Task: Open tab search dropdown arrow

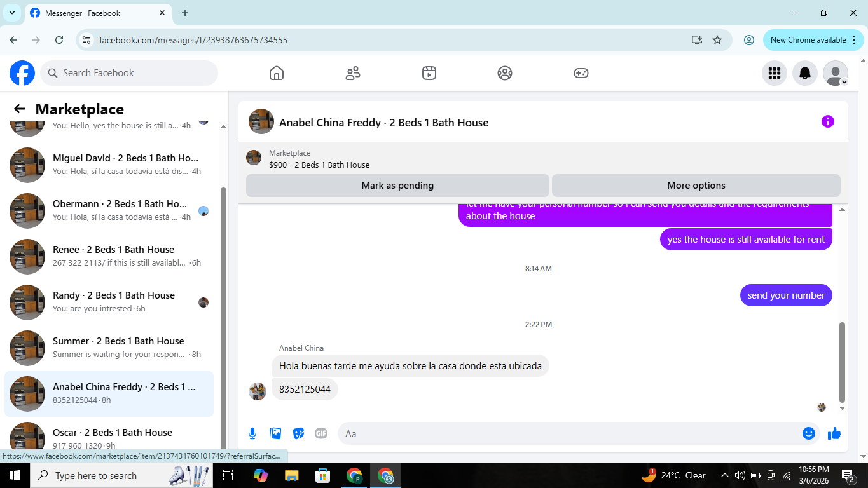Action: [11, 13]
